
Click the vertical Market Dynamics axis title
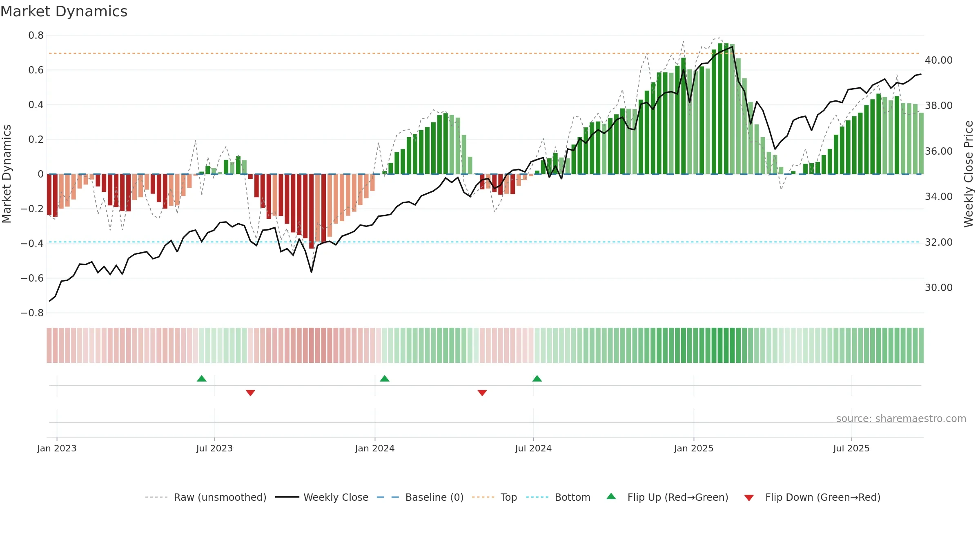pos(7,174)
